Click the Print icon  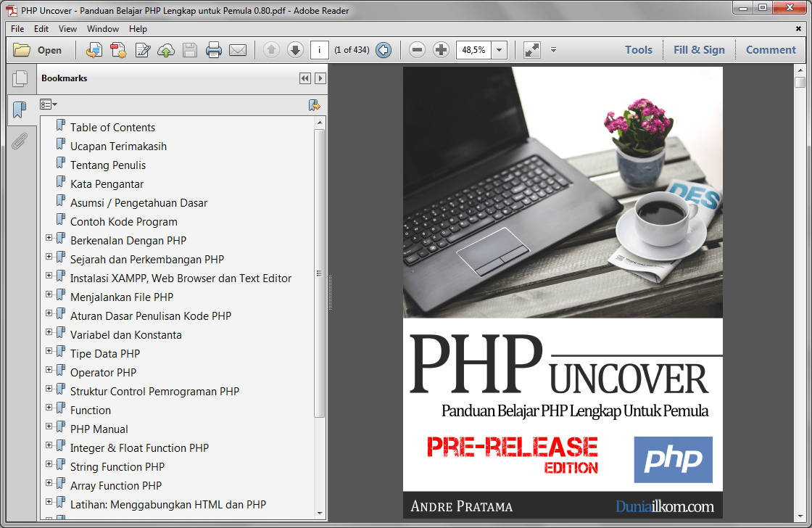pyautogui.click(x=214, y=50)
